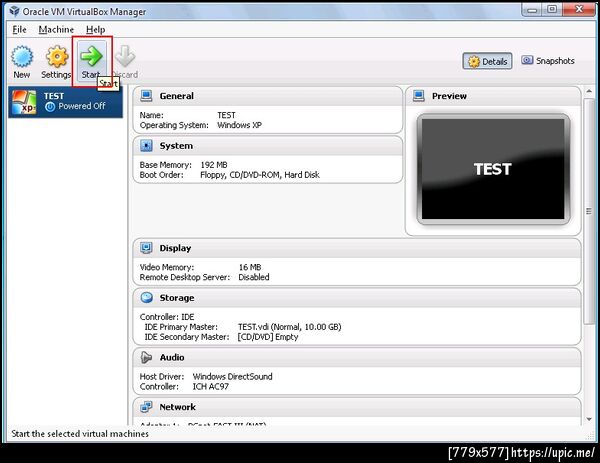600x463 pixels.
Task: Click the Display section screen icon
Action: point(146,248)
